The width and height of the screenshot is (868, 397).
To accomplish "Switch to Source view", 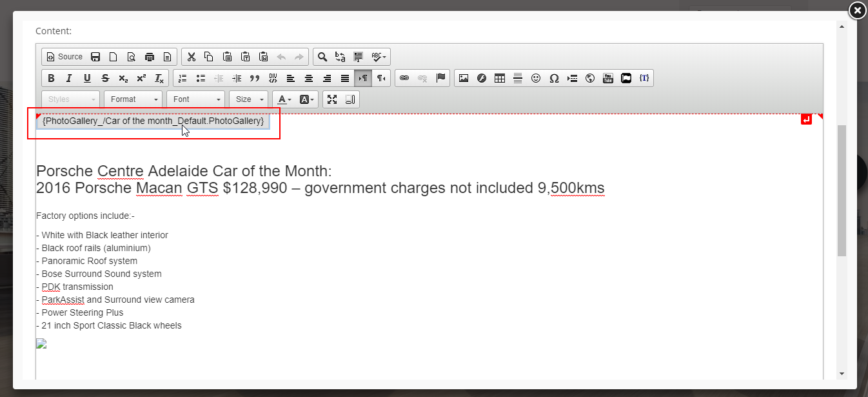I will tap(64, 57).
